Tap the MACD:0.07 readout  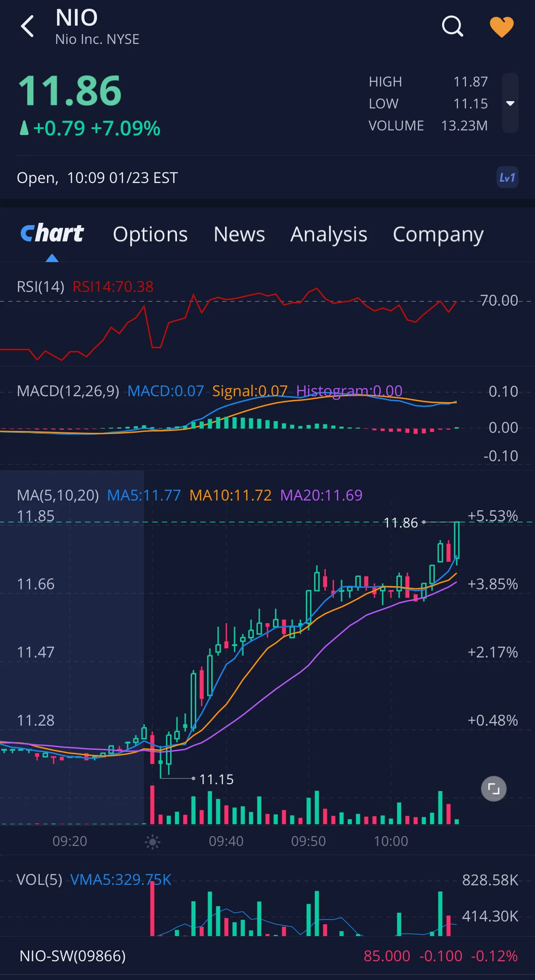(166, 391)
